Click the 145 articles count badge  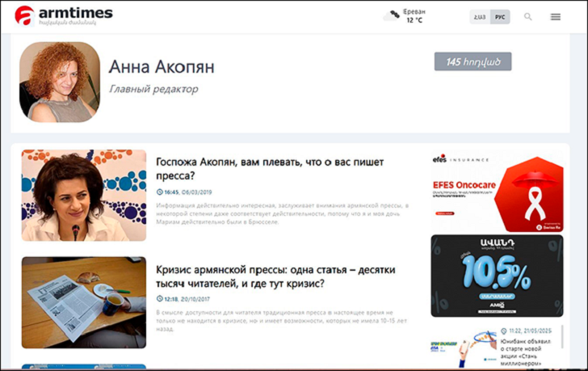click(472, 61)
